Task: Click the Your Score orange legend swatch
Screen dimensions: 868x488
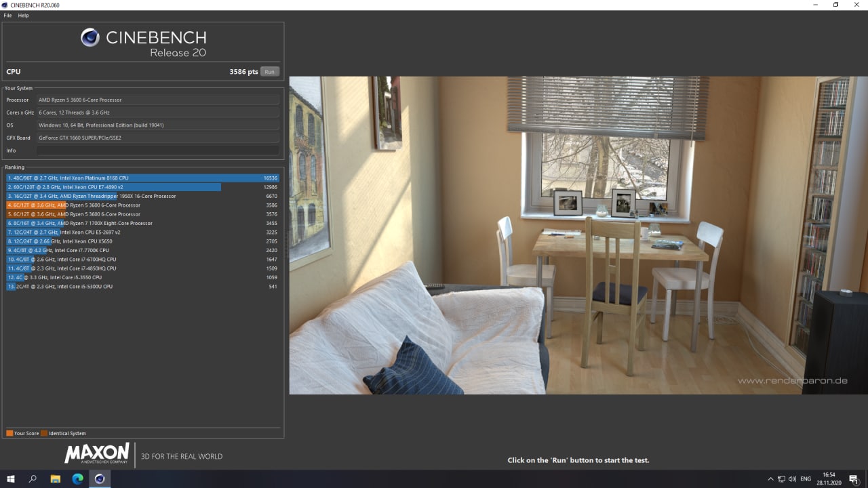Action: click(x=9, y=433)
